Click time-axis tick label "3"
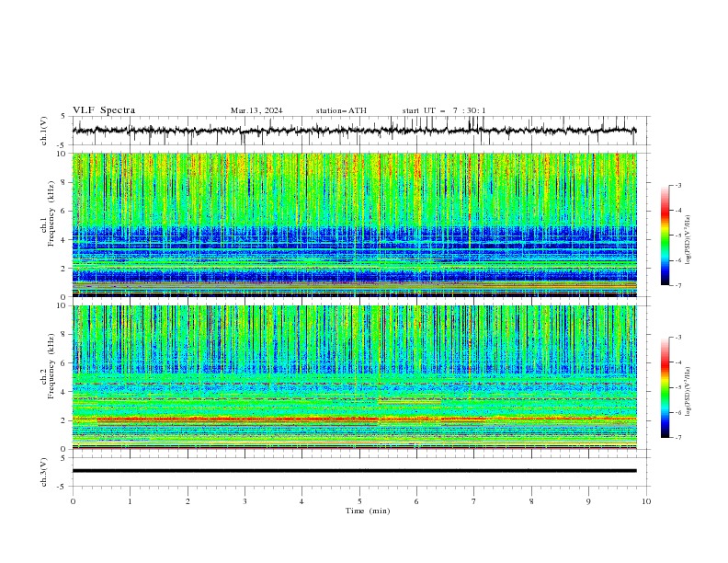The width and height of the screenshot is (728, 563). click(x=245, y=501)
